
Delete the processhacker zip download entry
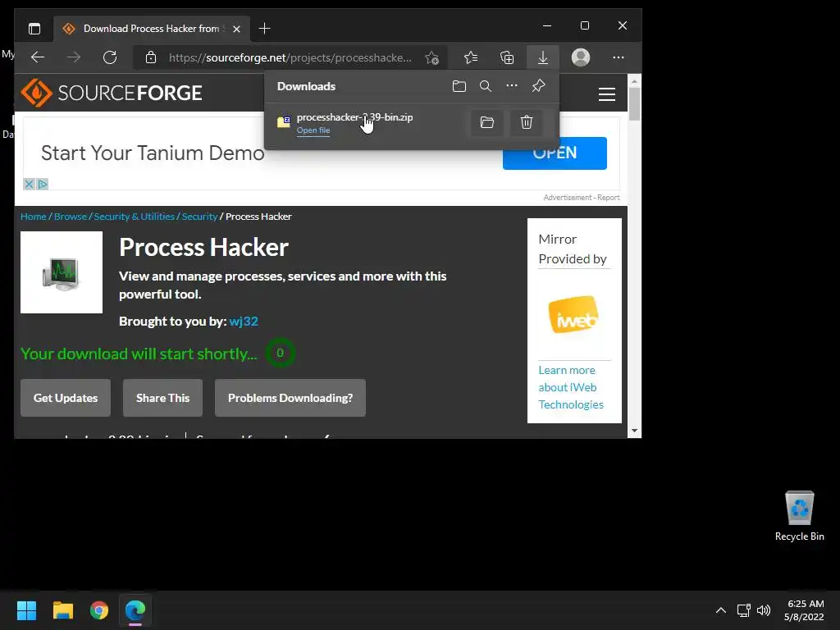527,122
